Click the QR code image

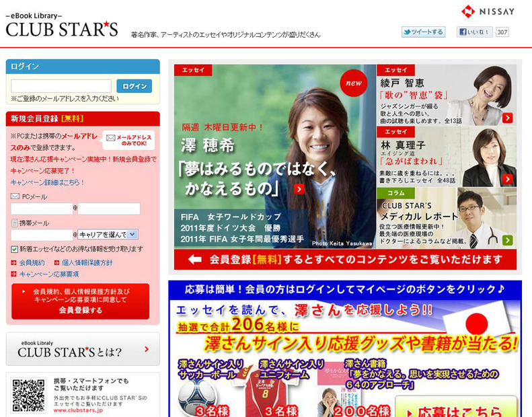(x=28, y=395)
